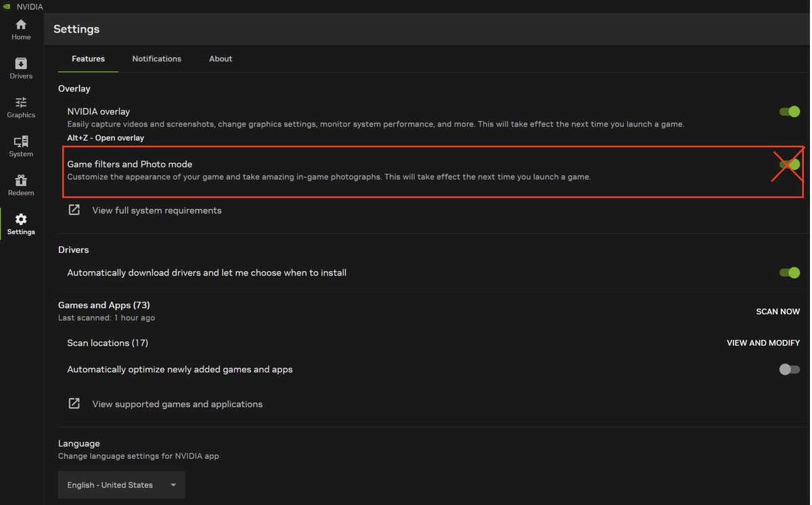The height and width of the screenshot is (505, 812).
Task: Click the NVIDIA logo in title bar
Action: 7,6
